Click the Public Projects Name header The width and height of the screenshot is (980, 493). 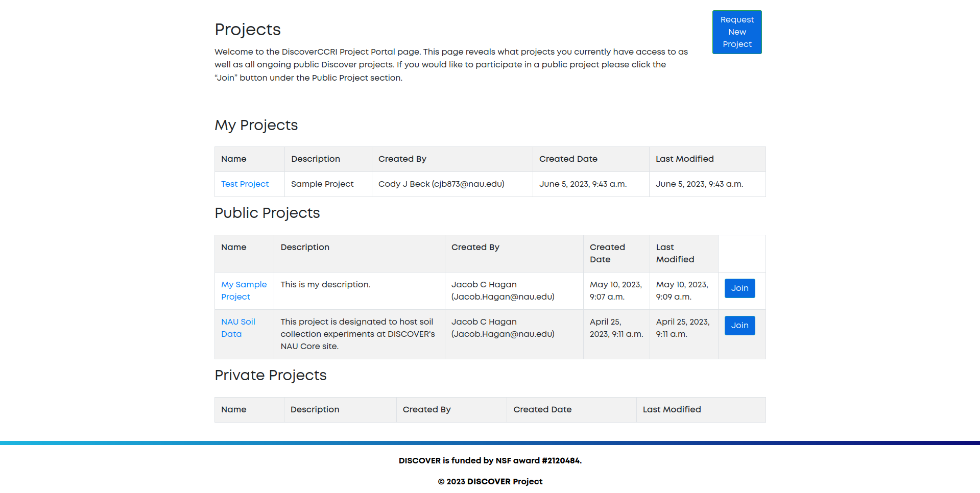[245, 254]
